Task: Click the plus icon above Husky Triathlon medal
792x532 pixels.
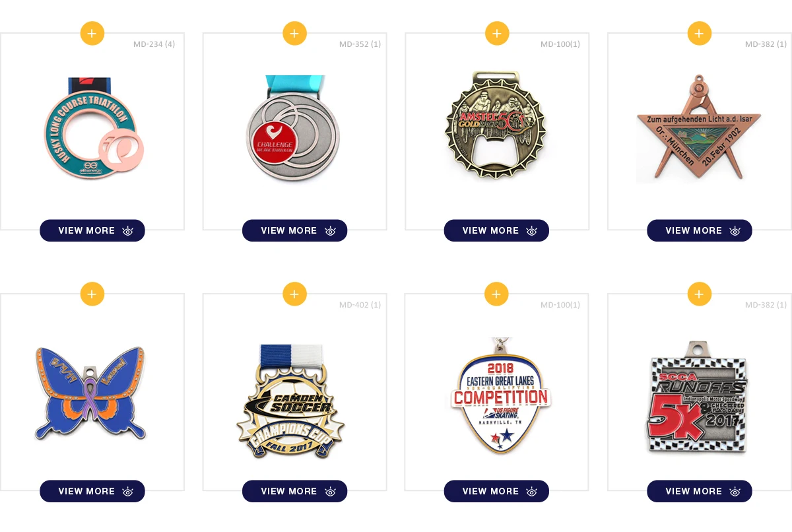Action: (x=92, y=33)
